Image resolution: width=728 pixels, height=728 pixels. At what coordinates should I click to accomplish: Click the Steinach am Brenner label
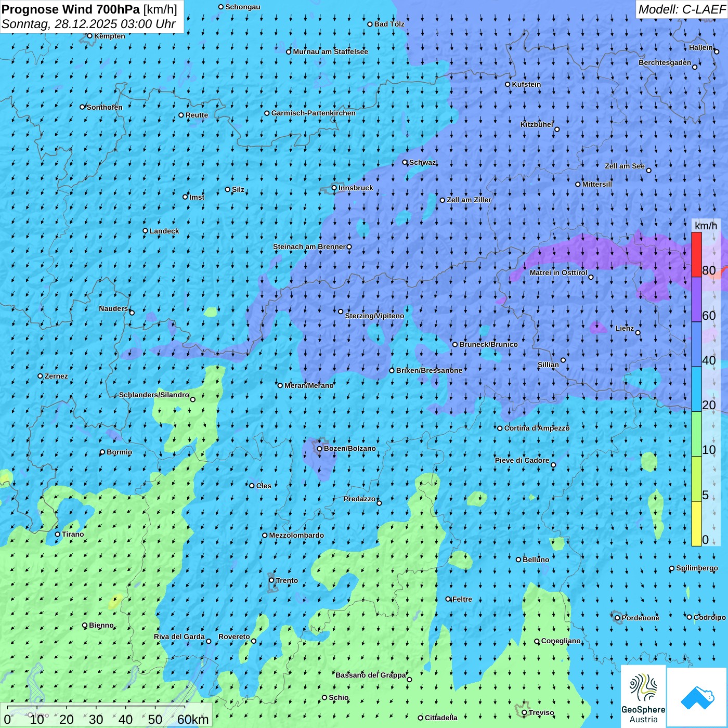click(x=309, y=246)
